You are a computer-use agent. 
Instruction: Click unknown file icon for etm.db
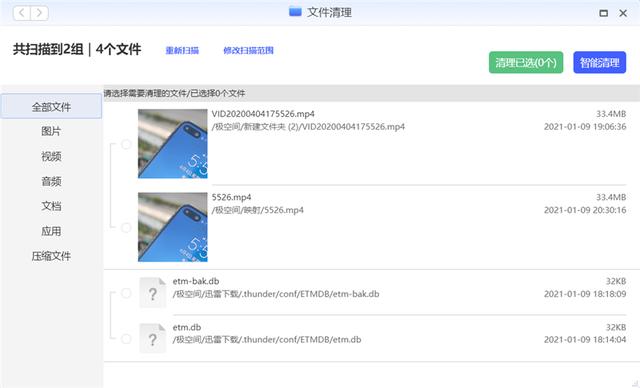coord(153,338)
